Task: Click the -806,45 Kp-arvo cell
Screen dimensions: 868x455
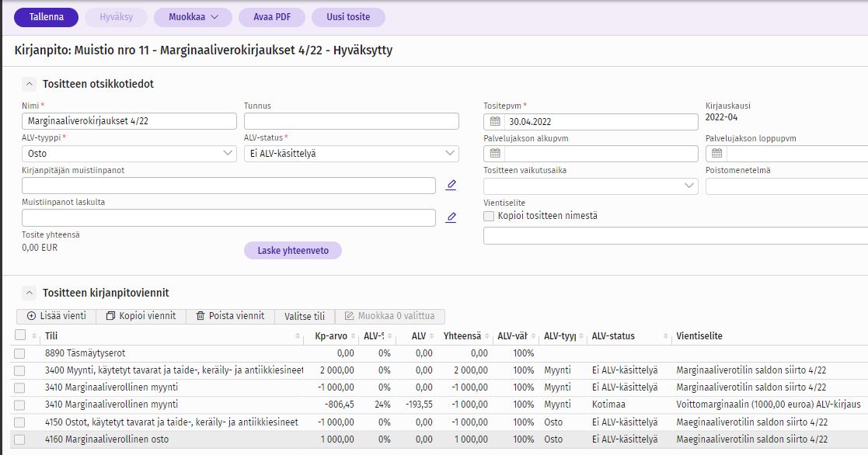Action: click(340, 405)
